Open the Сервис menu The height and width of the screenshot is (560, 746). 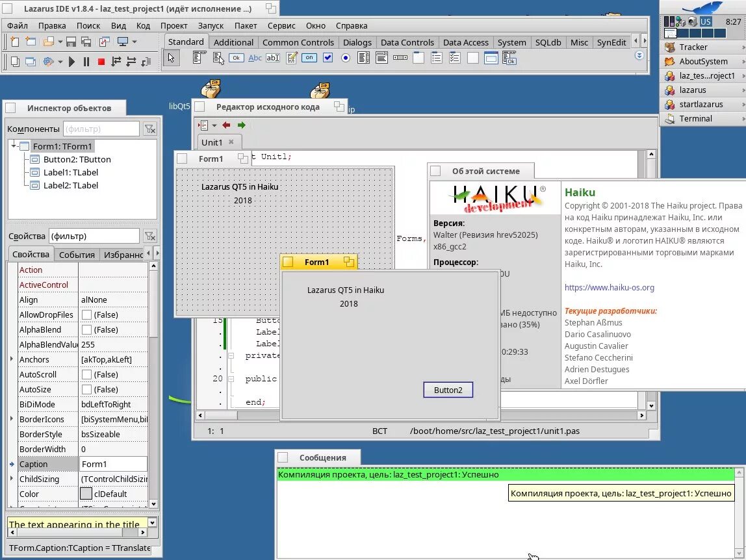pos(281,26)
